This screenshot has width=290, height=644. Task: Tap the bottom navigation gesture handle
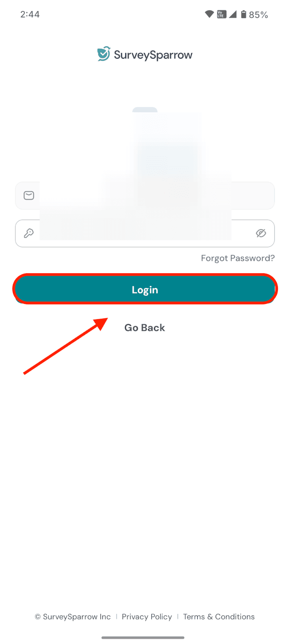click(143, 638)
